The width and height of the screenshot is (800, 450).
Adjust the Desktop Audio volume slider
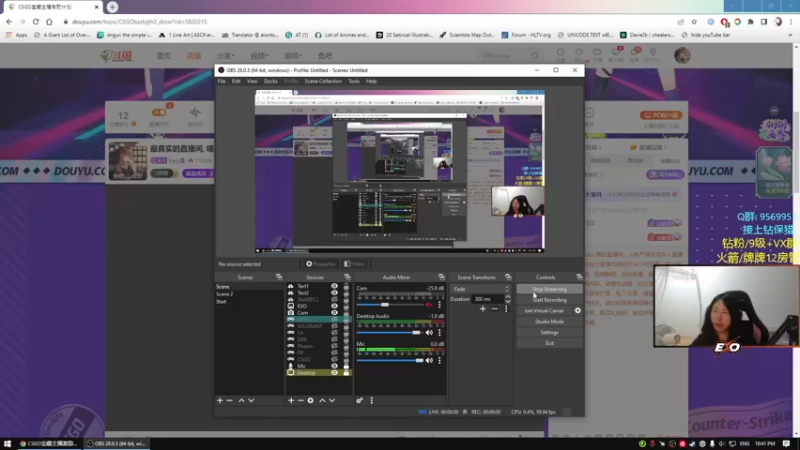coord(390,333)
